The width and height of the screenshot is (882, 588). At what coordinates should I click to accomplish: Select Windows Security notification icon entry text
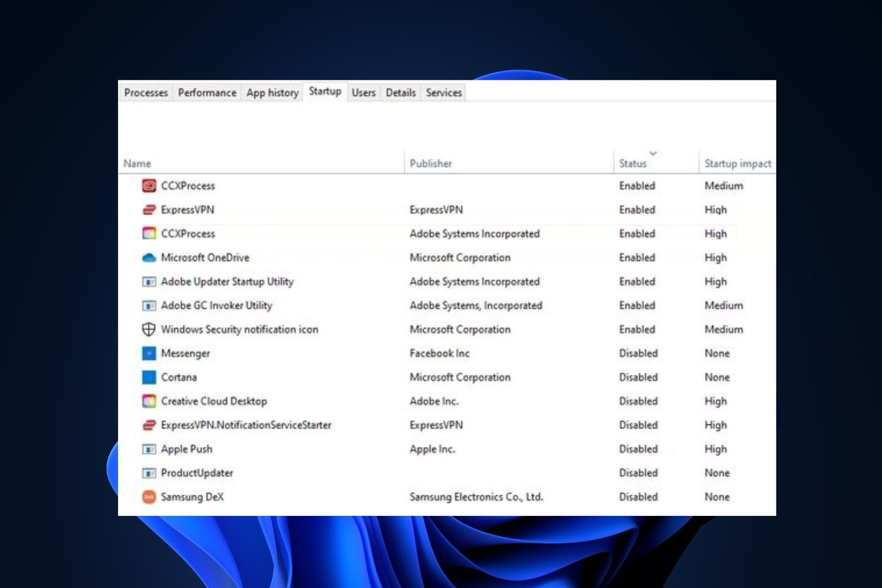click(x=239, y=329)
